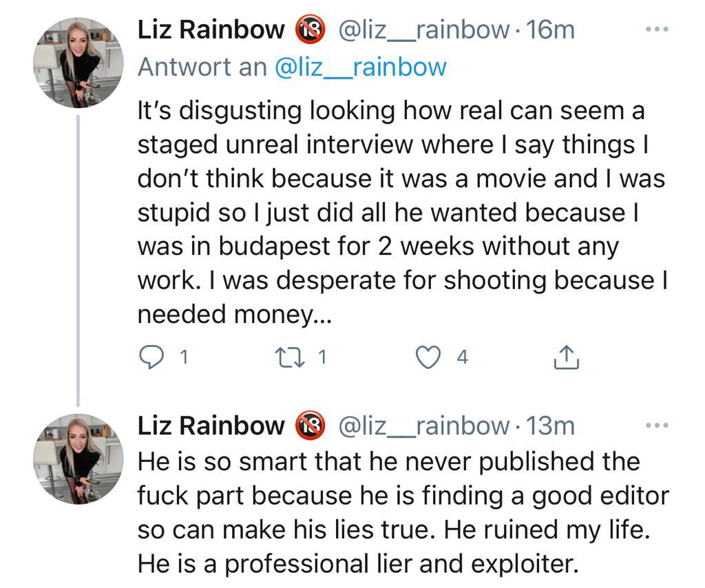Click the like count of 4

462,357
